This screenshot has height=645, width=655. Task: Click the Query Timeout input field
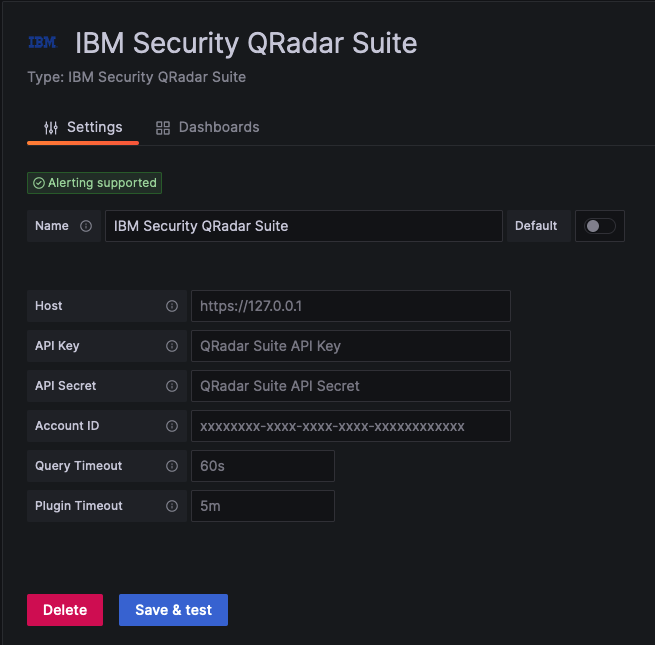coord(263,466)
